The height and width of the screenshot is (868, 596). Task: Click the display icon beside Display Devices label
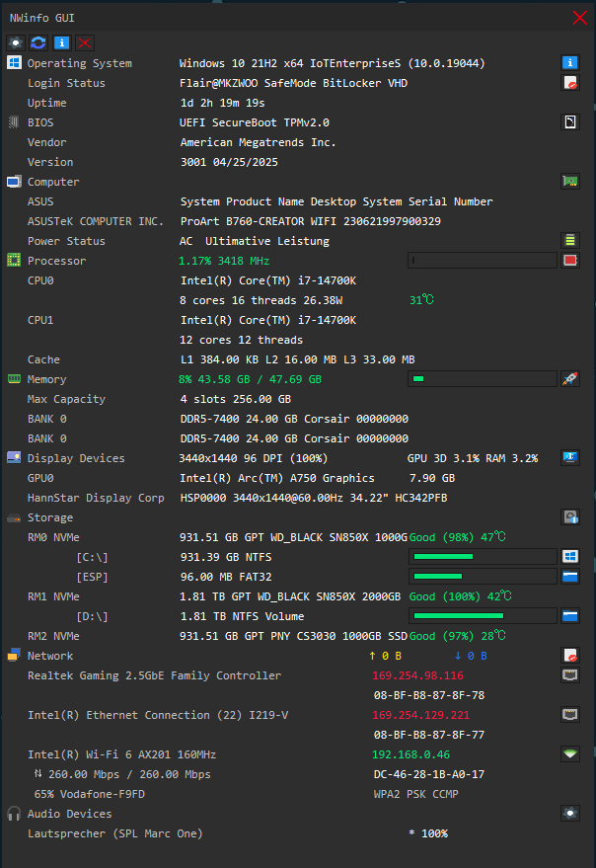[14, 458]
